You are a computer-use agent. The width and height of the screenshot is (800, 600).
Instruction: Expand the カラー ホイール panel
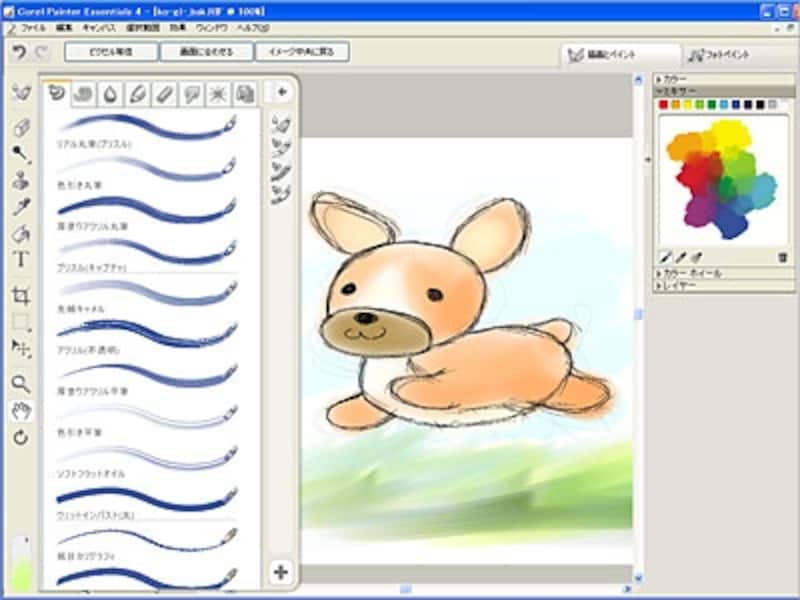[690, 273]
